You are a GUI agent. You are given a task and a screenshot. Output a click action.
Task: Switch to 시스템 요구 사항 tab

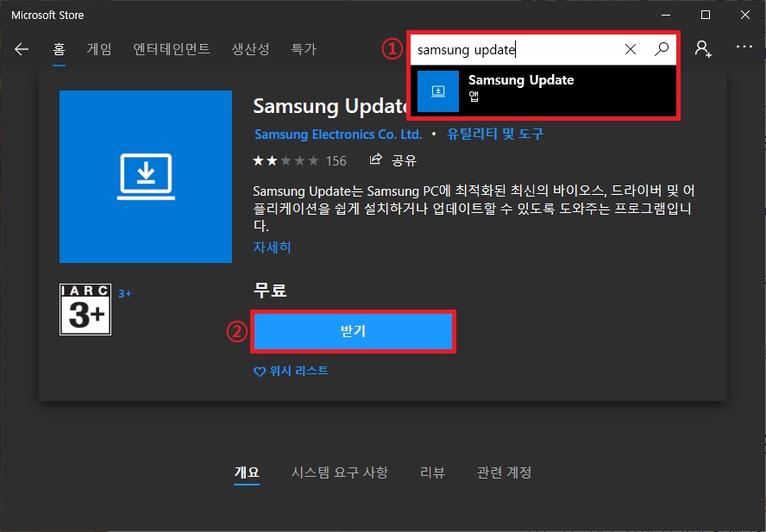click(340, 473)
